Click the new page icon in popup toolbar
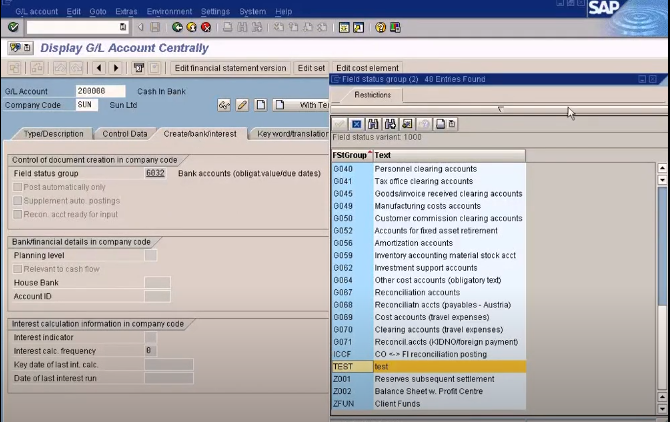Screen dimensions: 670x422 coord(440,124)
